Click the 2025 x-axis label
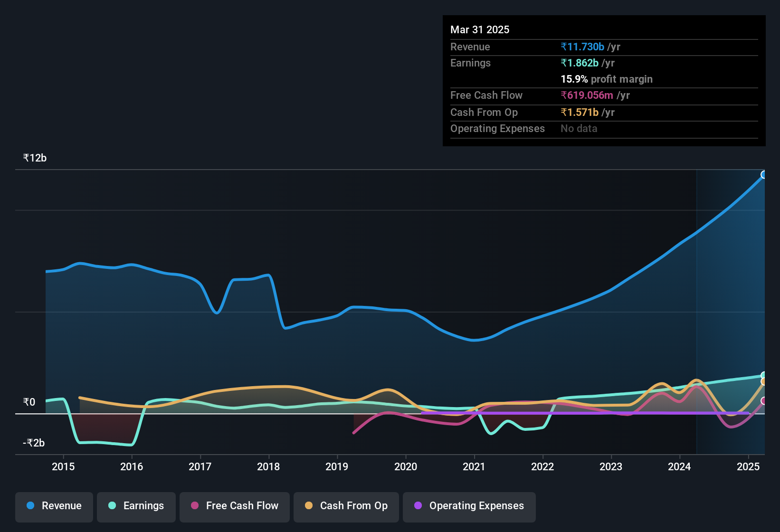This screenshot has height=532, width=780. (748, 466)
